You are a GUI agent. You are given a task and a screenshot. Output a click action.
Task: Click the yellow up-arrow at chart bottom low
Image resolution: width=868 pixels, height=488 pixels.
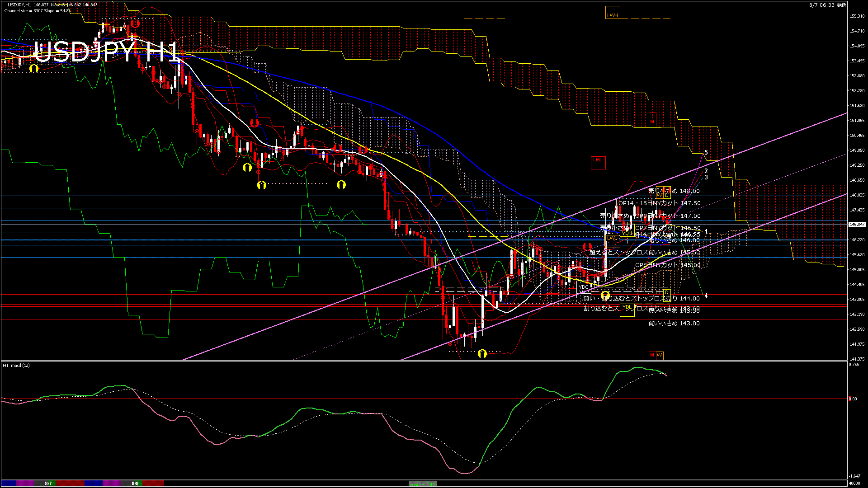(482, 353)
